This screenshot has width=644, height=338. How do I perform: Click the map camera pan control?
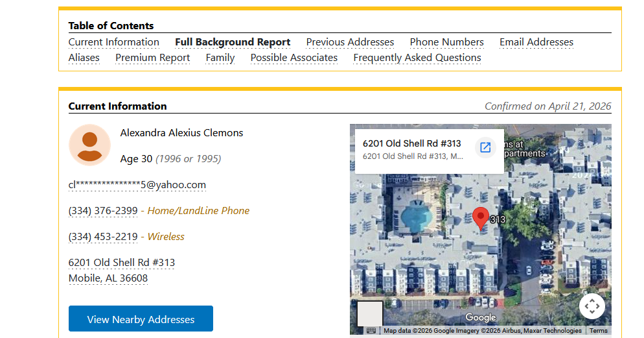592,306
